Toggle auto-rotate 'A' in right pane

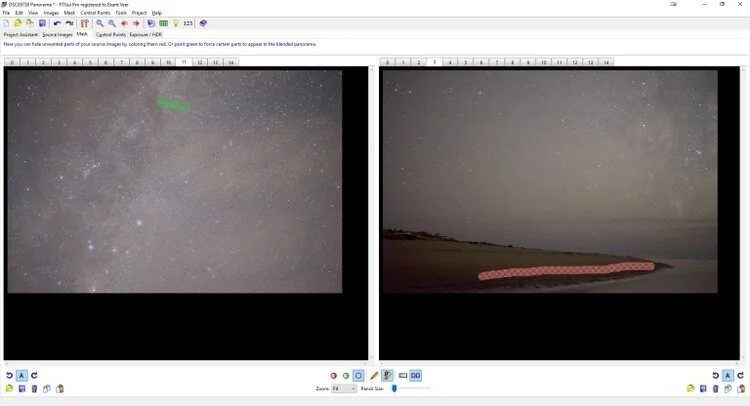coord(728,375)
